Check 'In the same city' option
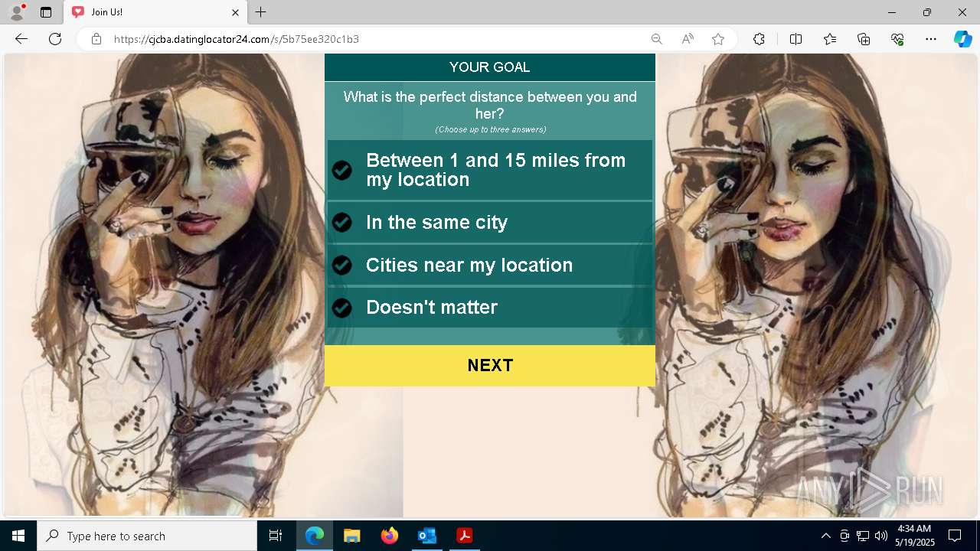 [x=490, y=223]
